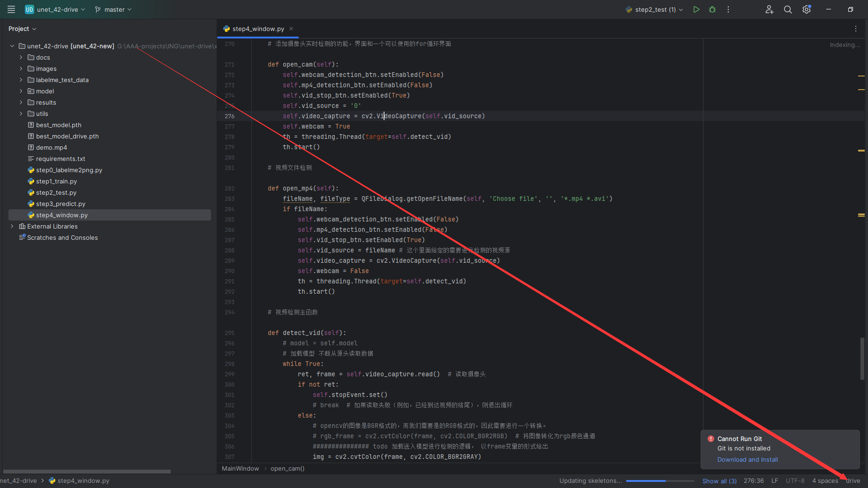Click the Cannot Run Git notification title
The image size is (868, 488).
tap(740, 439)
